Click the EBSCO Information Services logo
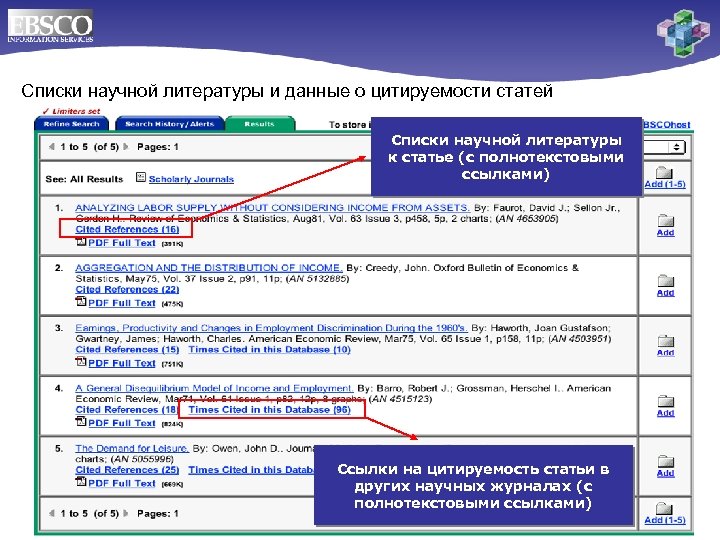720x540 pixels. coord(50,27)
